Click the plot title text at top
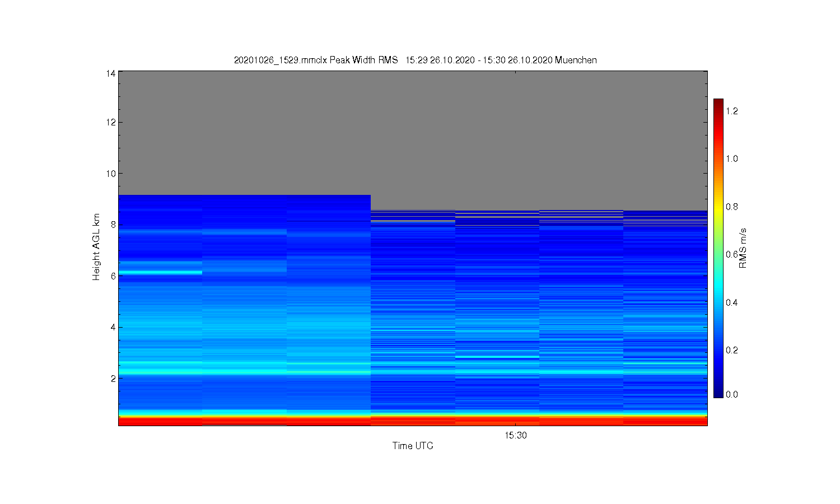This screenshot has height=504, width=840. [415, 60]
